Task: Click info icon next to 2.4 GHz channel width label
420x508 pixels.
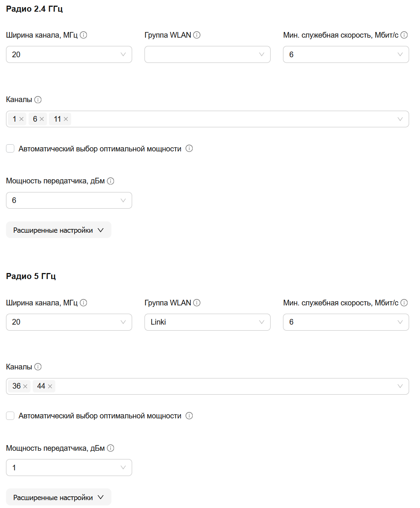Action: click(x=84, y=35)
